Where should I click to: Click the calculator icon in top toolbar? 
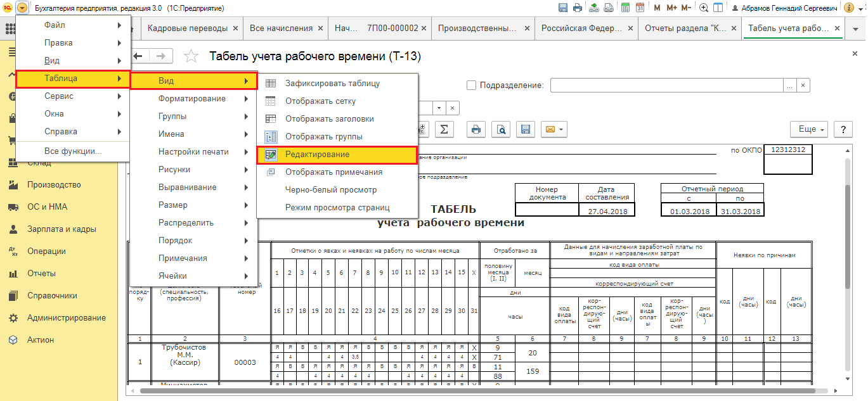coord(625,8)
